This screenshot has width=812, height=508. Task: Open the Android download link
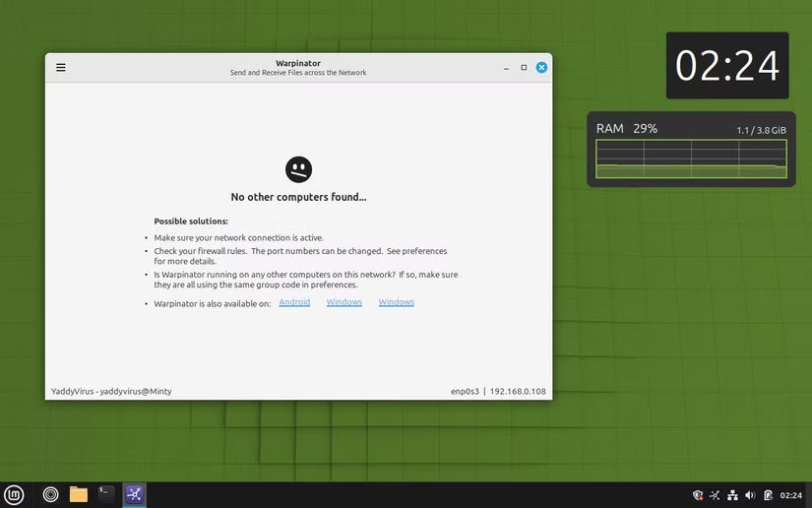tap(294, 302)
